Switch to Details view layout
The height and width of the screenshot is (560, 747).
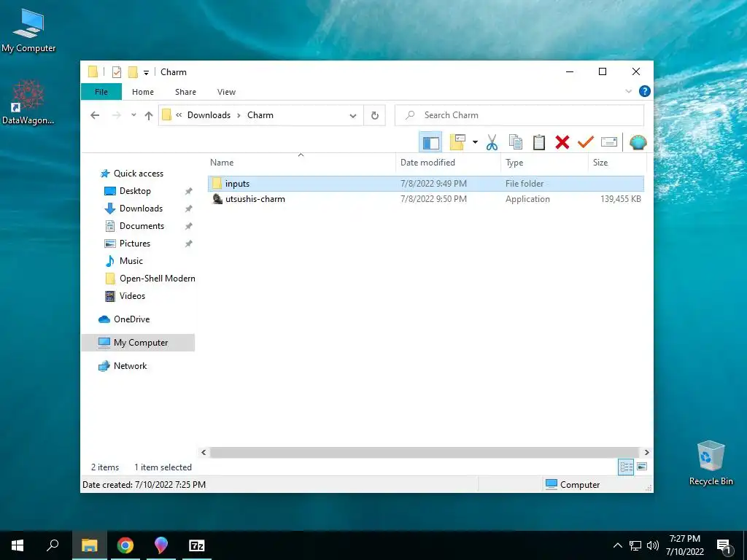626,467
